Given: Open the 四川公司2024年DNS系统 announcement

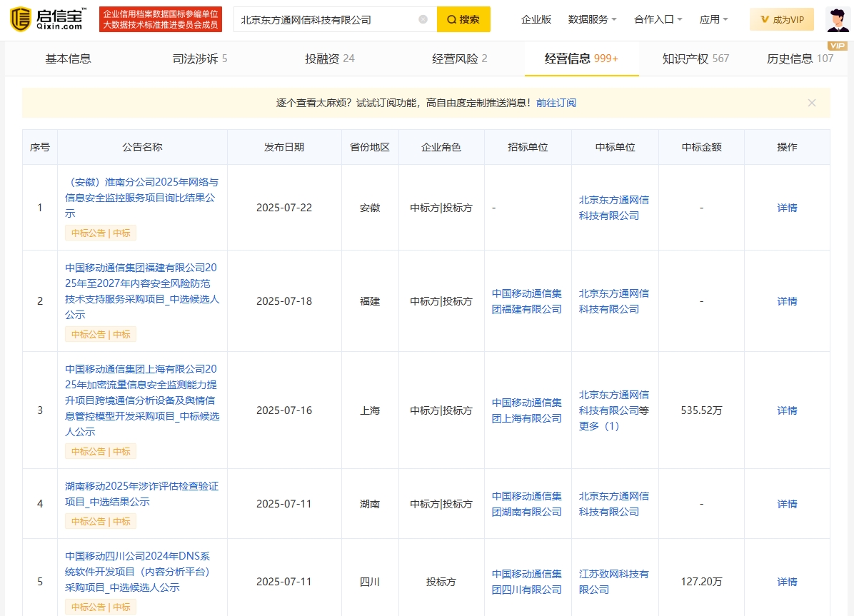Looking at the screenshot, I should [x=138, y=571].
